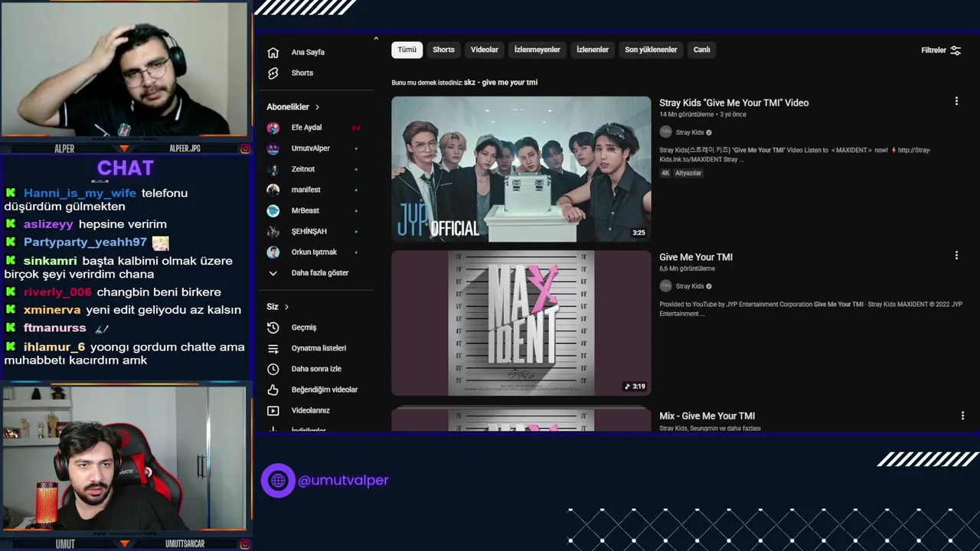The width and height of the screenshot is (980, 551).
Task: Open Videolarınız icon in sidebar
Action: point(273,410)
